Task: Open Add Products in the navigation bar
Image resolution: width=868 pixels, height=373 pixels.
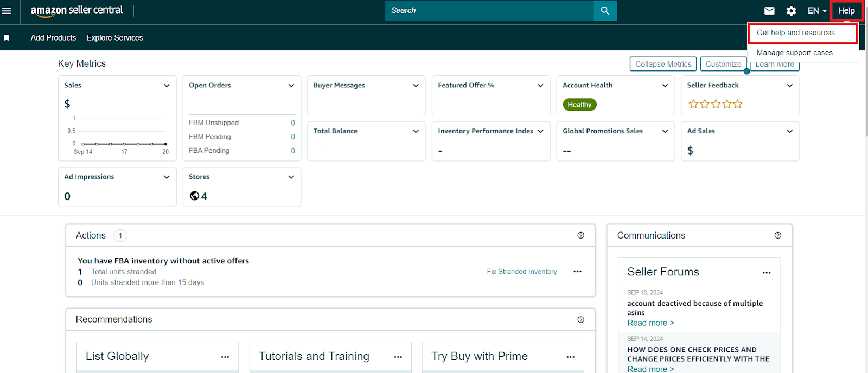Action: click(x=53, y=38)
